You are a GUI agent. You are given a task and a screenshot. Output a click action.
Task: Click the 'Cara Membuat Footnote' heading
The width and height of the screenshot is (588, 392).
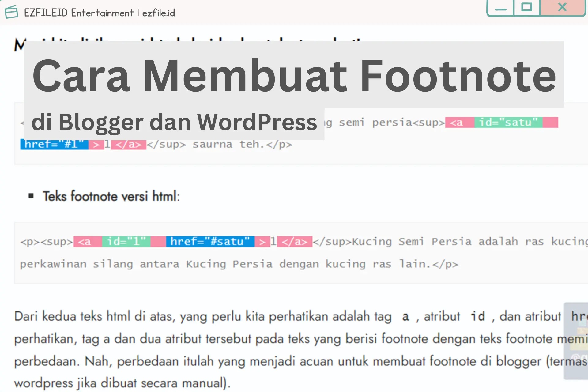click(294, 75)
